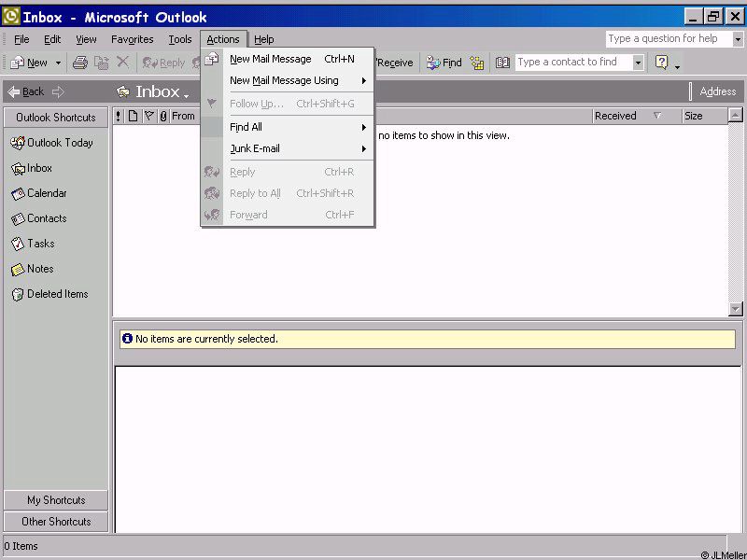
Task: Open the Contacts shortcut
Action: [38, 218]
